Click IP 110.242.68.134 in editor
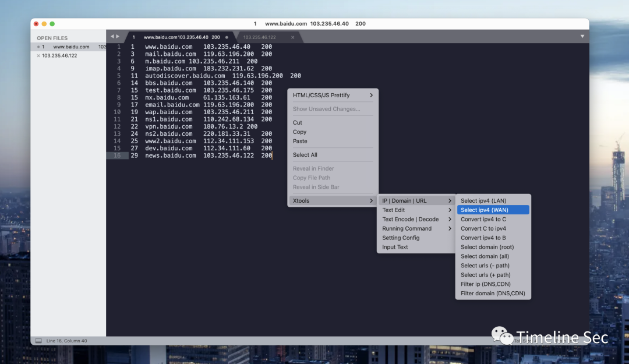 pyautogui.click(x=229, y=119)
